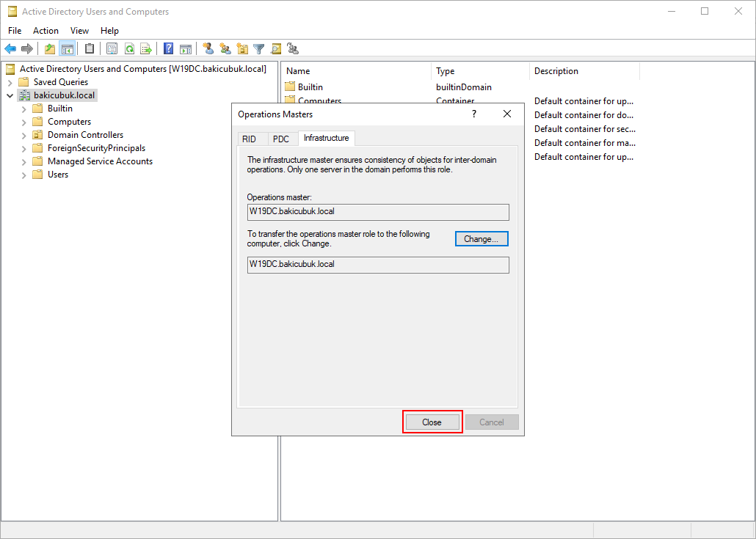Expand the ForeignSecurityPrincipals tree node
This screenshot has width=756, height=539.
[x=24, y=148]
